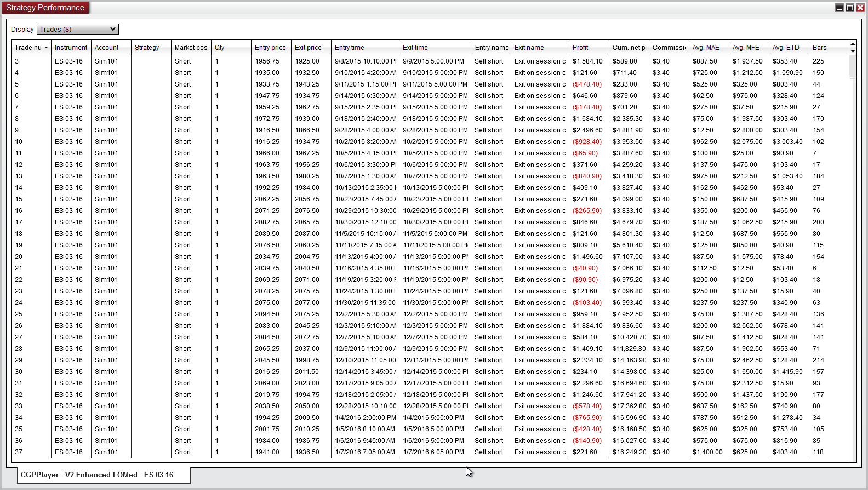Click the Qty column header
The width and height of the screenshot is (868, 490).
tap(231, 48)
